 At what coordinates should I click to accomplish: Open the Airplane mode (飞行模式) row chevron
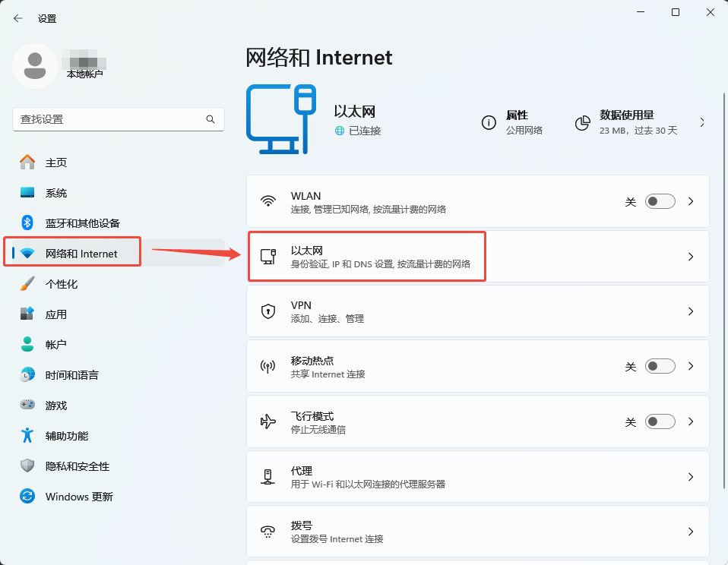(691, 421)
